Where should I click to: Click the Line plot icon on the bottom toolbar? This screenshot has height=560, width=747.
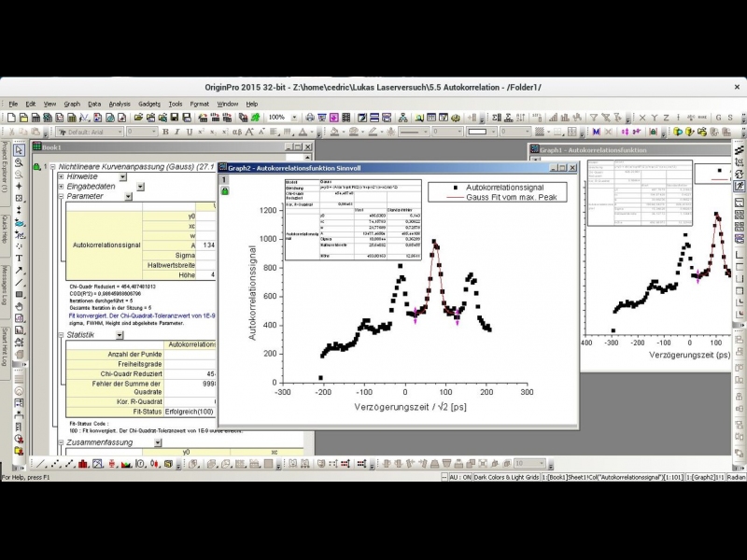(x=41, y=464)
